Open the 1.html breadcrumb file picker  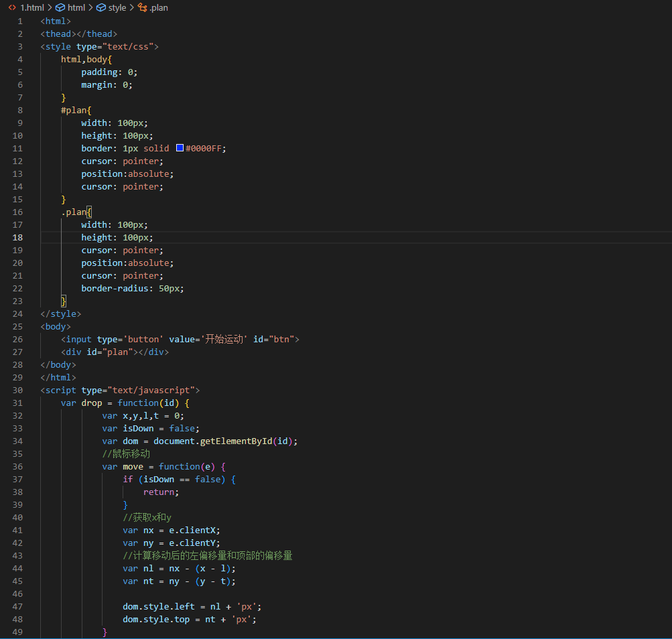coord(31,8)
